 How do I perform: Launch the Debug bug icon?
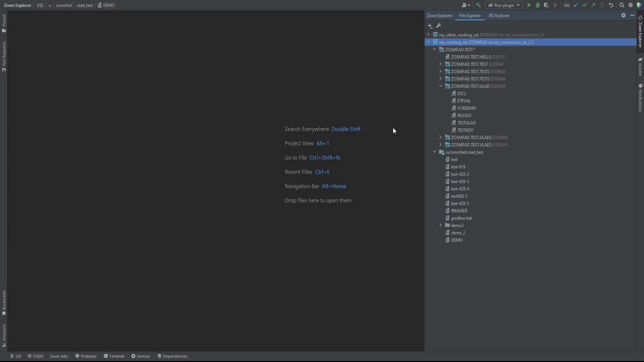[538, 5]
